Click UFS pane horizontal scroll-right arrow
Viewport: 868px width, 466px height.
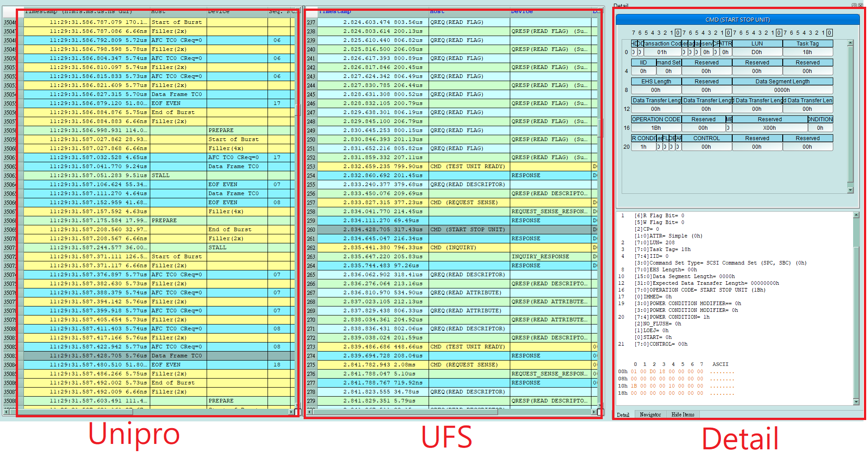tap(594, 411)
